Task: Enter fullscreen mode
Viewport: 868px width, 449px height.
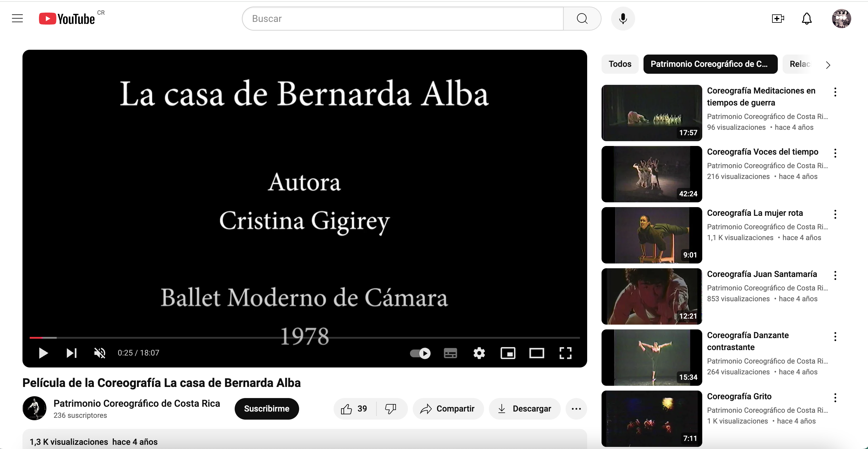Action: tap(565, 353)
